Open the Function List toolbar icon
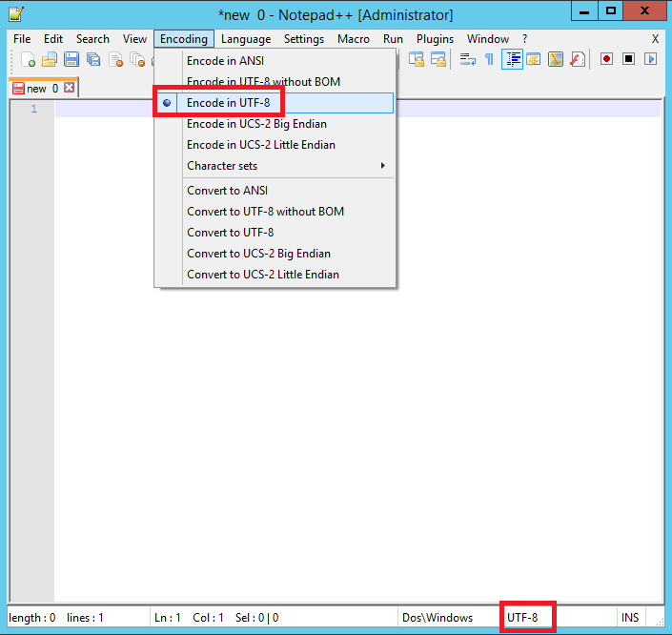 [578, 59]
